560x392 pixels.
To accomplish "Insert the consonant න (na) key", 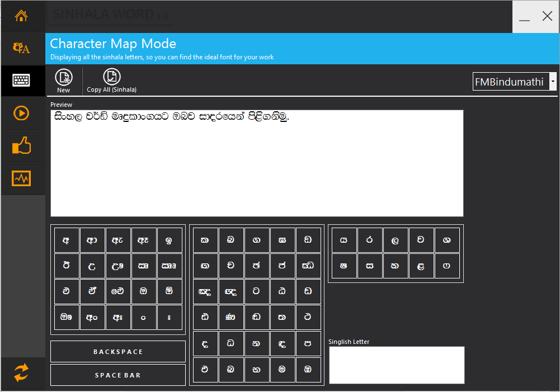I will point(257,344).
